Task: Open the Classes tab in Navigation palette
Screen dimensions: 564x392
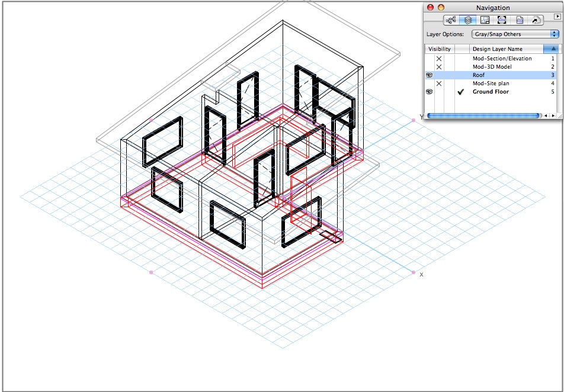Action: click(x=451, y=20)
